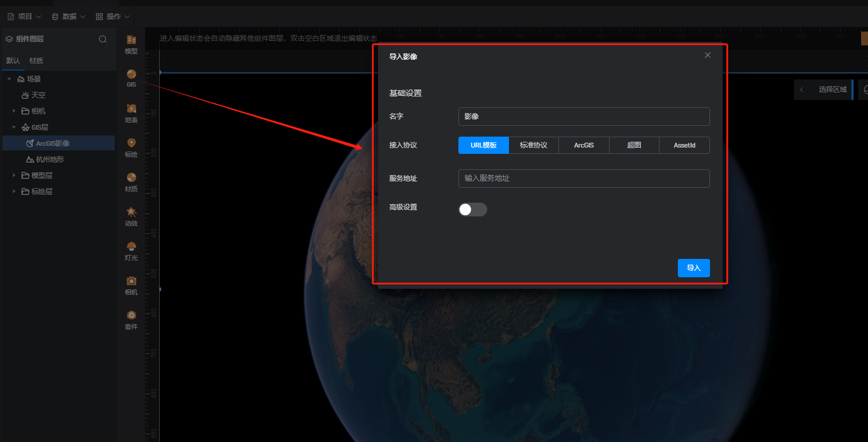Open the 项目 menu dropdown
The width and height of the screenshot is (868, 442).
click(x=24, y=17)
